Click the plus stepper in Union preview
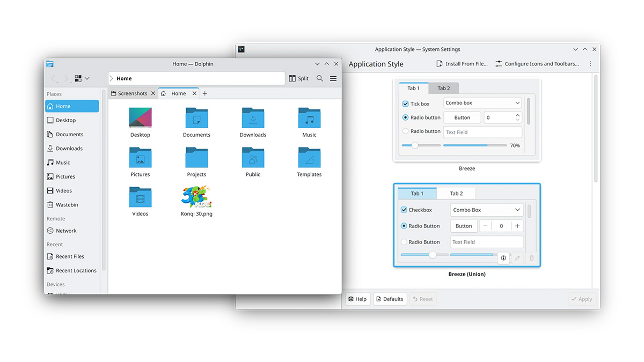 pyautogui.click(x=517, y=226)
